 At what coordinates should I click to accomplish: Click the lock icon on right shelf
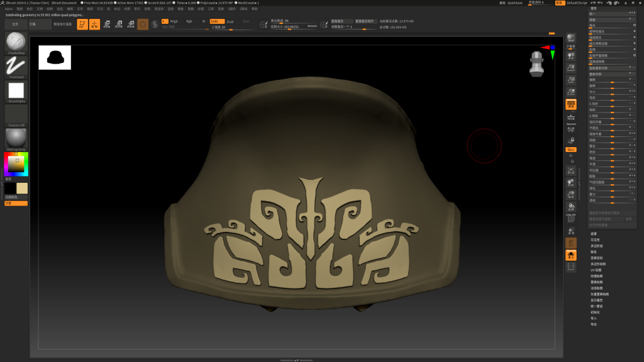[x=571, y=140]
